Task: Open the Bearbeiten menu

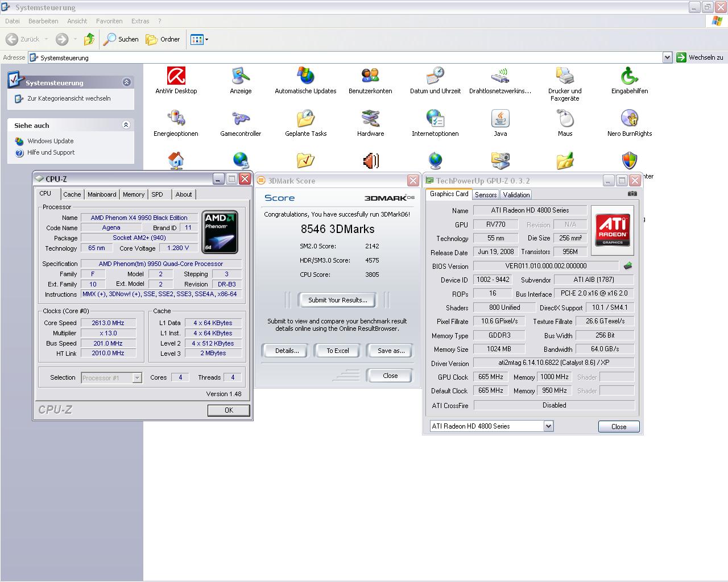Action: (x=43, y=21)
